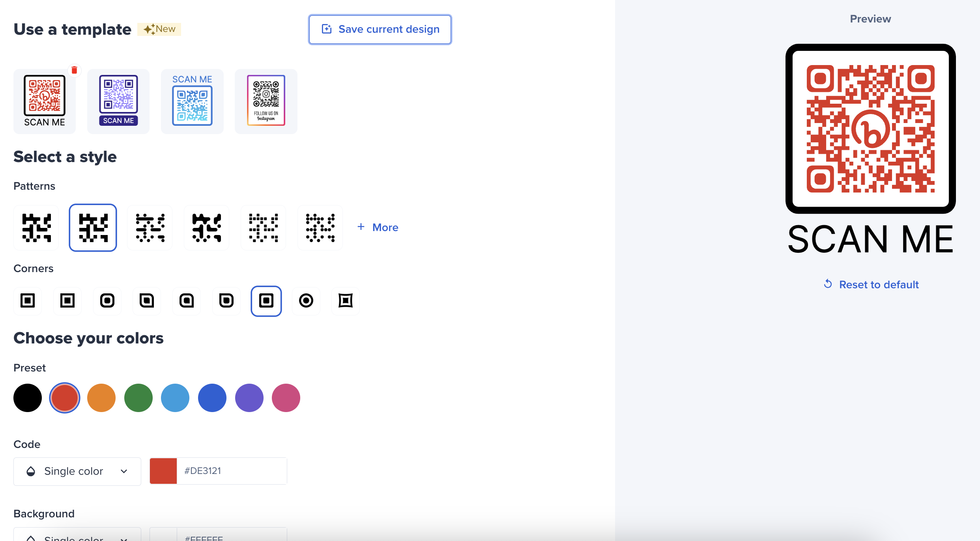Select the sixth dotted pattern
This screenshot has width=980, height=541.
pos(320,228)
